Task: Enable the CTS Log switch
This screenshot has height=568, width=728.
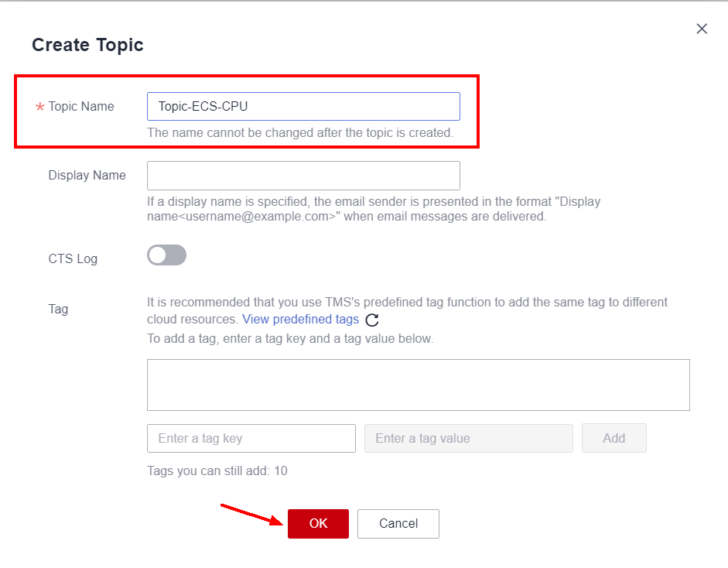Action: pos(167,255)
